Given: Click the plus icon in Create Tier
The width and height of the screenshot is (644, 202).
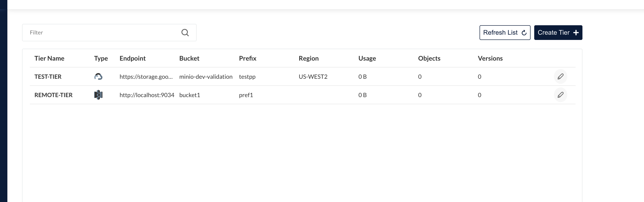Looking at the screenshot, I should (x=576, y=33).
